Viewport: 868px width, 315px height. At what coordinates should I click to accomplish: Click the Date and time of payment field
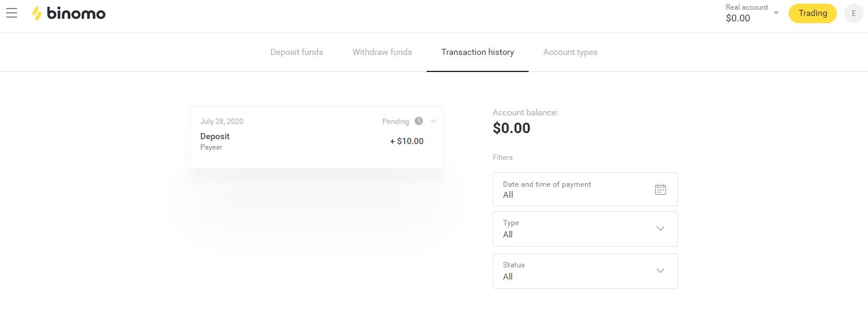(x=574, y=189)
